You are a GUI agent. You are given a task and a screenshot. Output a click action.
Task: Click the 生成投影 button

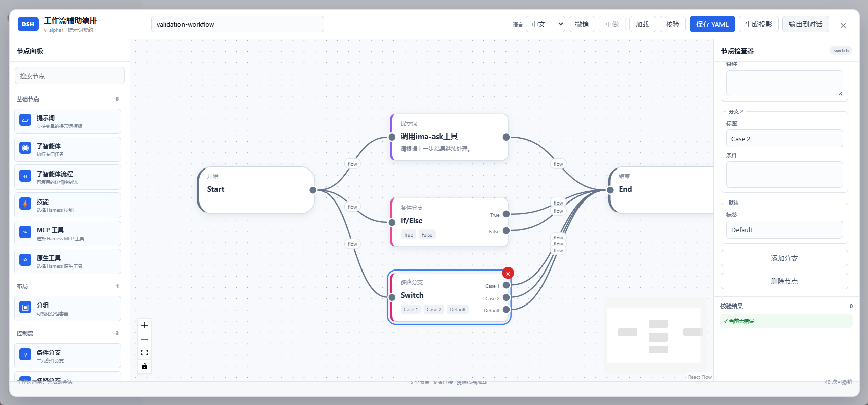coord(758,24)
